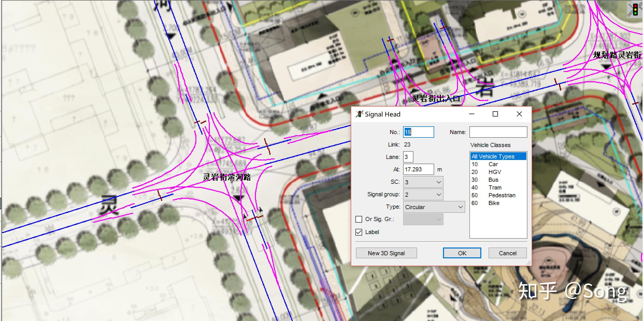Close the Signal Head dialog
Screen dimensions: 644x321
(519, 114)
